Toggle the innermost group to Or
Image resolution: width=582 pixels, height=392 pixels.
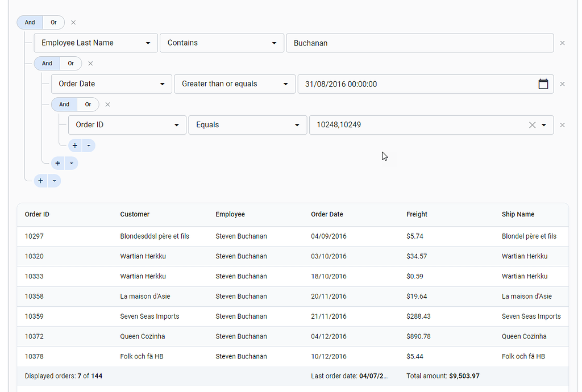pos(88,105)
